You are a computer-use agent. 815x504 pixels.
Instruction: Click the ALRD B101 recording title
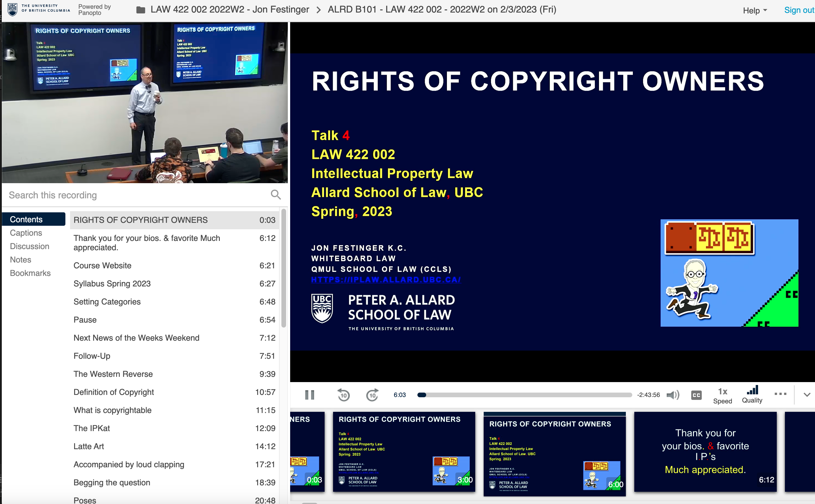(442, 10)
